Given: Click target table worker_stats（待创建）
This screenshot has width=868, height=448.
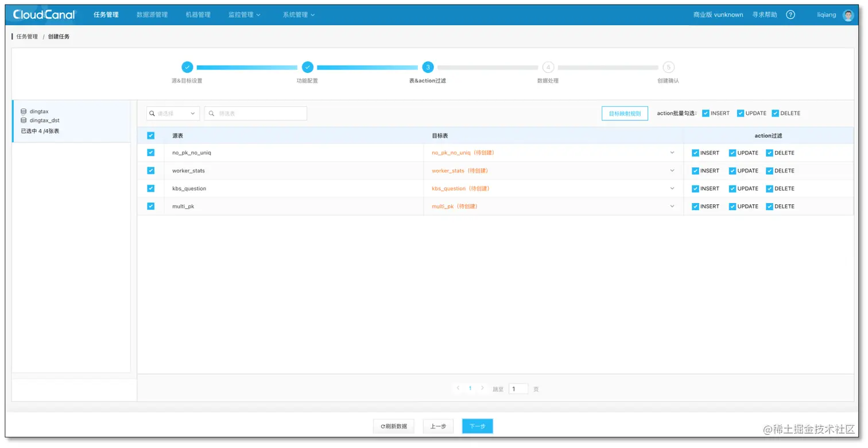Looking at the screenshot, I should (460, 170).
